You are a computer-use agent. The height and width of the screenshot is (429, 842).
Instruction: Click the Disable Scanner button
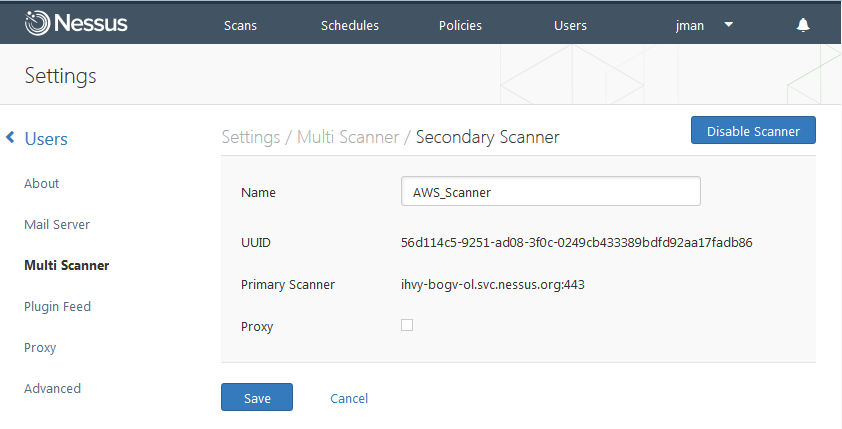[753, 130]
